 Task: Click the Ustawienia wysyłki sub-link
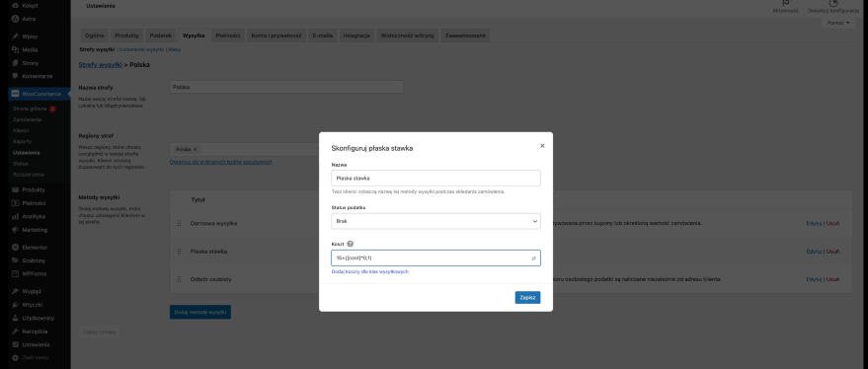pos(142,49)
